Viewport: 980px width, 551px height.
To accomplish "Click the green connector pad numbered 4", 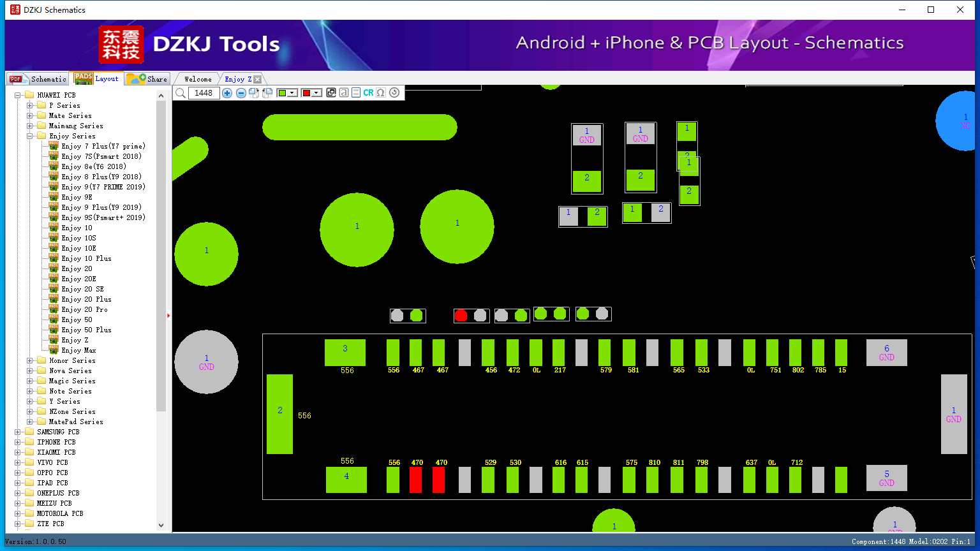I will [x=346, y=480].
